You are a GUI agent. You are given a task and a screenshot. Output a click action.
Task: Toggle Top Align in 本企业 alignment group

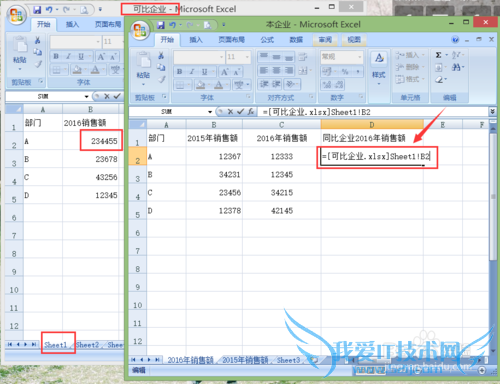(264, 57)
